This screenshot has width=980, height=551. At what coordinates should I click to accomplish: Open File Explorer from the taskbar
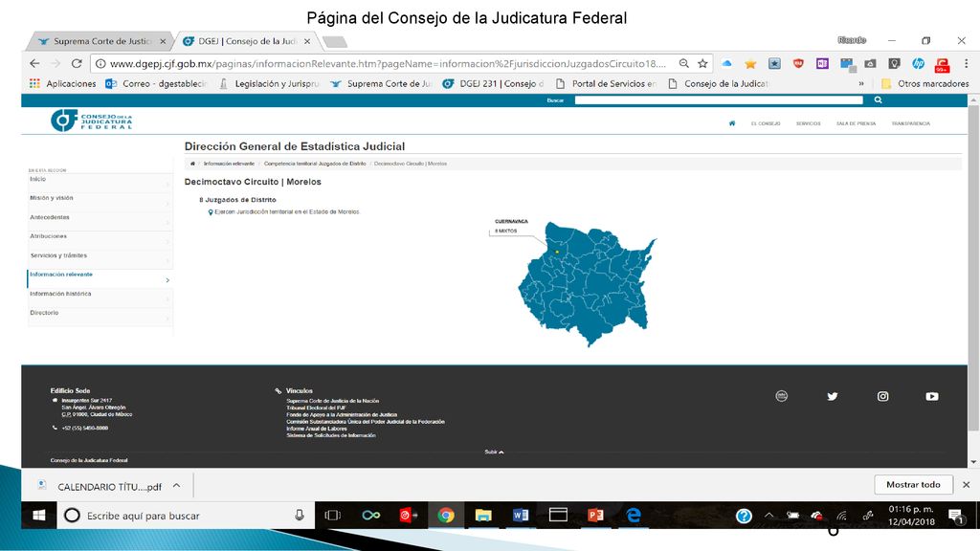coord(482,516)
